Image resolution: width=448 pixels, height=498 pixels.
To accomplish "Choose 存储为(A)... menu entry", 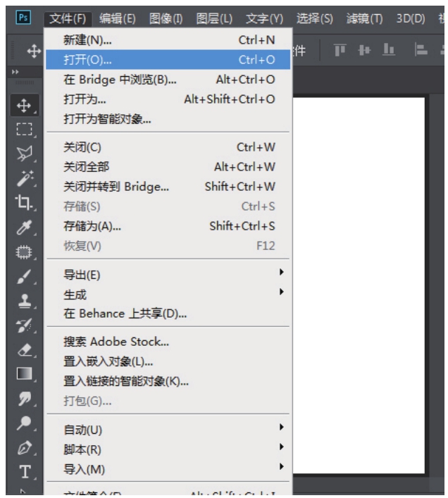I will (168, 226).
